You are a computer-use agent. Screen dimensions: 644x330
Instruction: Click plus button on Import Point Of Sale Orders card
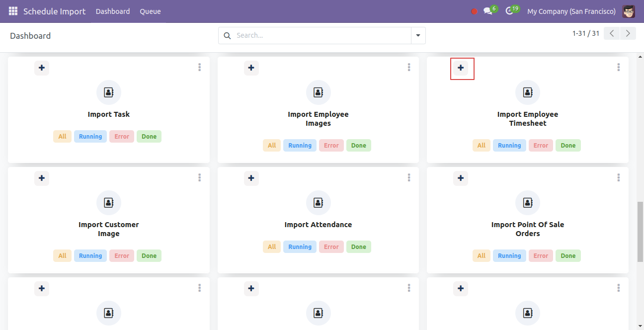(461, 178)
